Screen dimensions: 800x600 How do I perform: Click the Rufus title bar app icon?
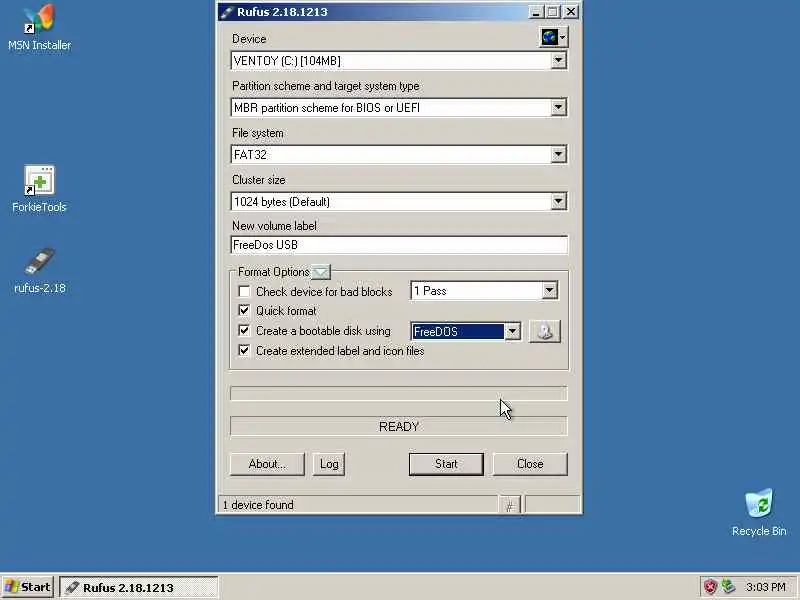[x=227, y=12]
